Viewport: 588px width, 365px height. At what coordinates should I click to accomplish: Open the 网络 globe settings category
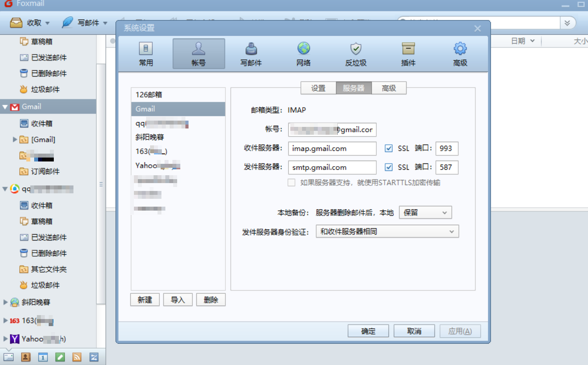(x=304, y=54)
